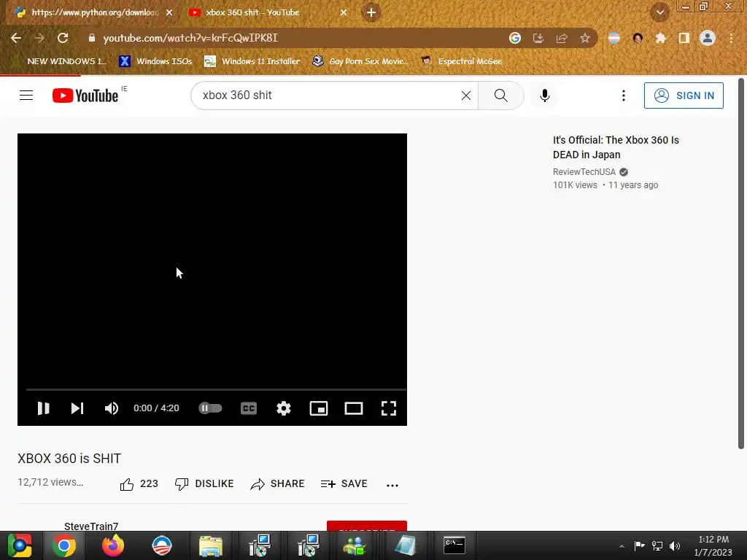747x560 pixels.
Task: Open the 'Espectral McGee' bookmark
Action: (461, 61)
